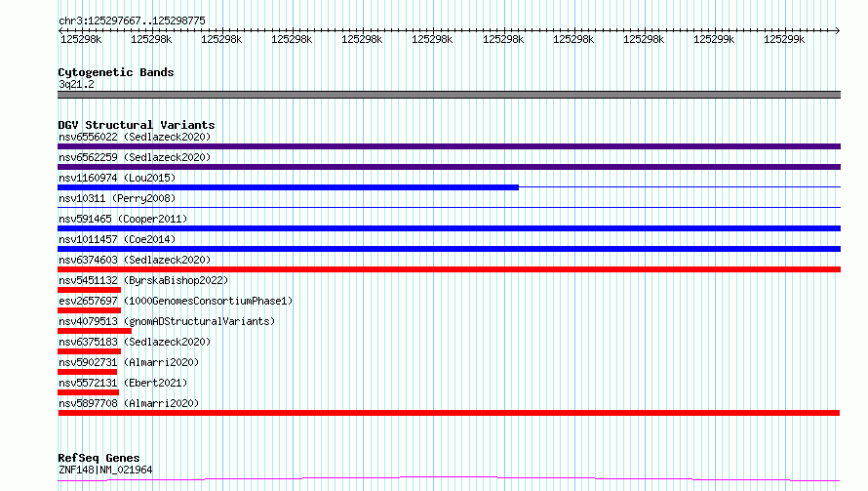Viewport: 868px width, 491px height.
Task: Click the chr3:125297667..125298775 coordinate label
Action: pyautogui.click(x=132, y=20)
